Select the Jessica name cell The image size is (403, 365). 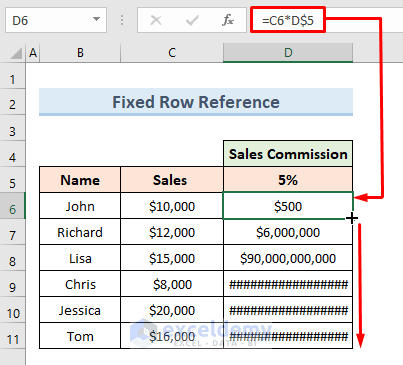(x=80, y=310)
